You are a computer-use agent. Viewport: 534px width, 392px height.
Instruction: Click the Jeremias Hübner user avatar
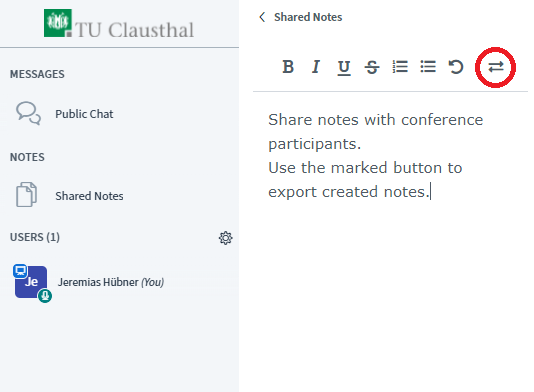point(31,282)
